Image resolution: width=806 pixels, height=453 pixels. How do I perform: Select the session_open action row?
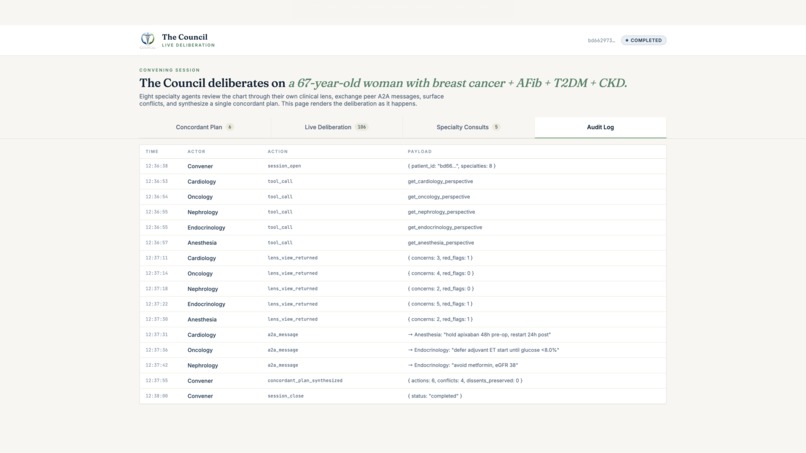[403, 166]
